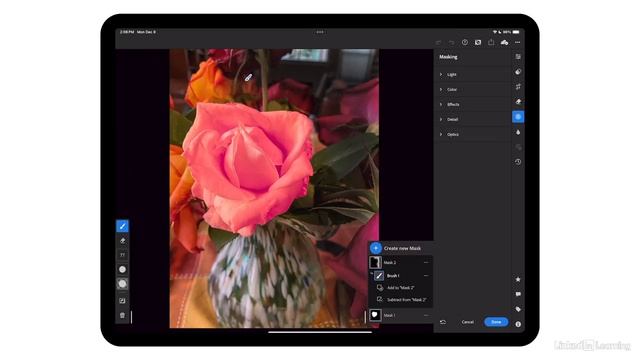Open the Mask 2 three-dot options
The width and height of the screenshot is (640, 360).
tap(426, 262)
